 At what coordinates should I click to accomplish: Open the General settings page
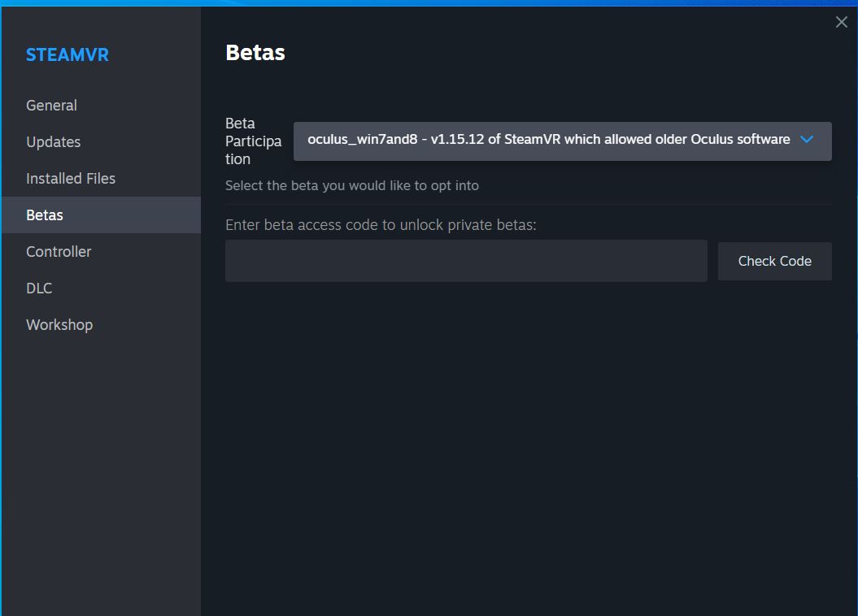tap(51, 106)
